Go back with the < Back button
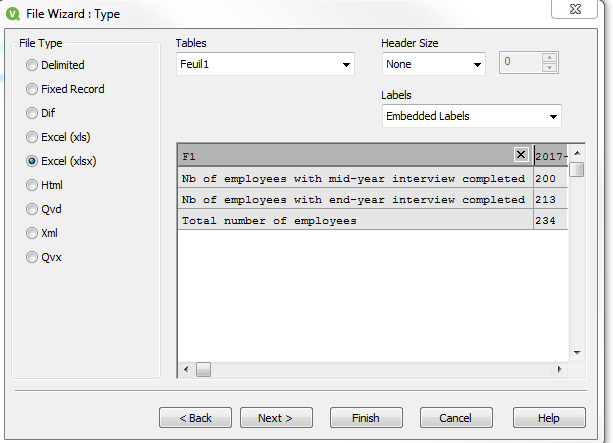Image resolution: width=613 pixels, height=443 pixels. click(x=194, y=418)
